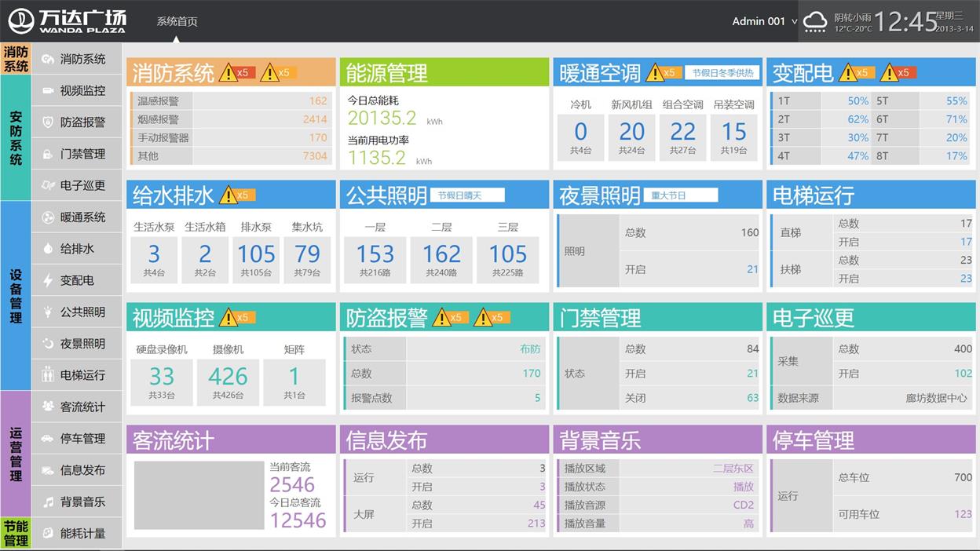
Task: Open the parking car icon in sidebar
Action: coord(48,439)
